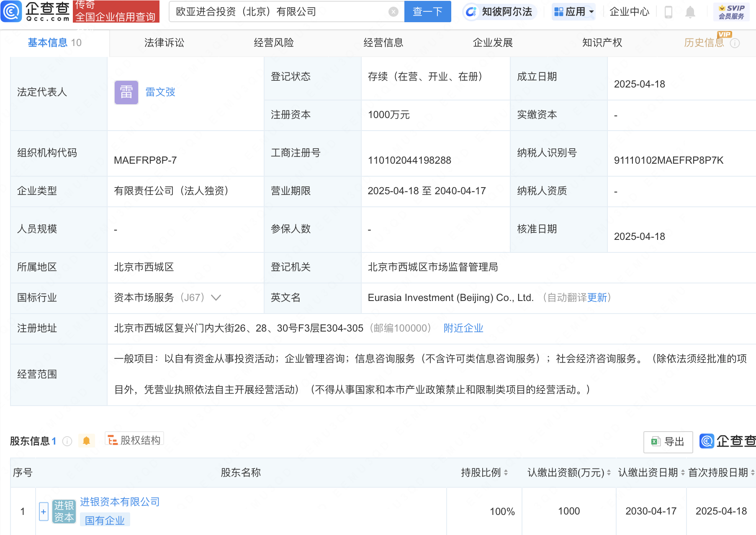The height and width of the screenshot is (535, 756).
Task: Click the 国有企业 tag
Action: pyautogui.click(x=105, y=520)
